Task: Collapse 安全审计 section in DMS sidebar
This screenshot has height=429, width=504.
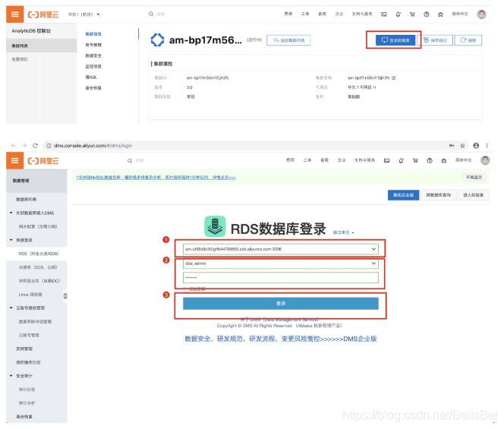Action: click(x=11, y=376)
